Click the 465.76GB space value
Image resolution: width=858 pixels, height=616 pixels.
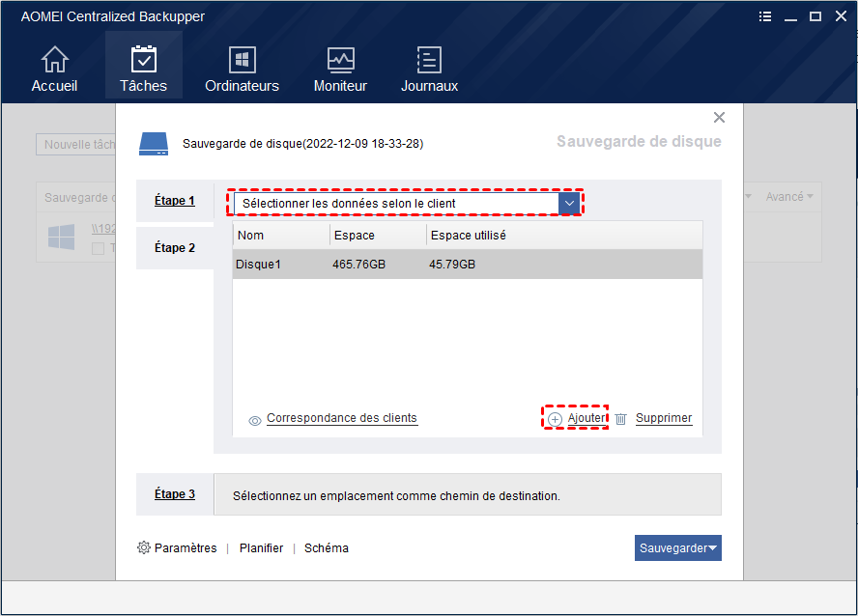point(359,265)
